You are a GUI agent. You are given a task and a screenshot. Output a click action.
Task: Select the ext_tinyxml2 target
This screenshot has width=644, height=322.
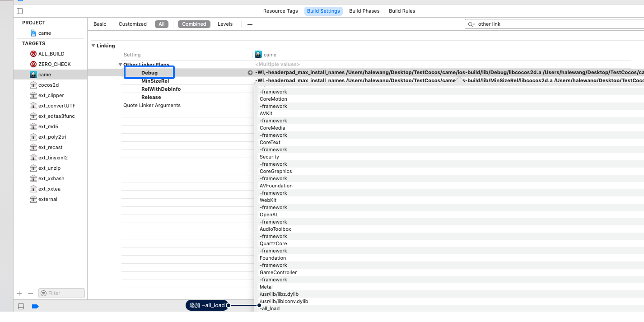tap(52, 158)
